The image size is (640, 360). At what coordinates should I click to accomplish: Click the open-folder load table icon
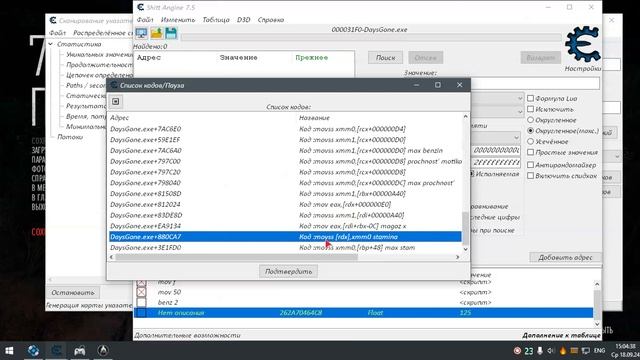[x=156, y=33]
